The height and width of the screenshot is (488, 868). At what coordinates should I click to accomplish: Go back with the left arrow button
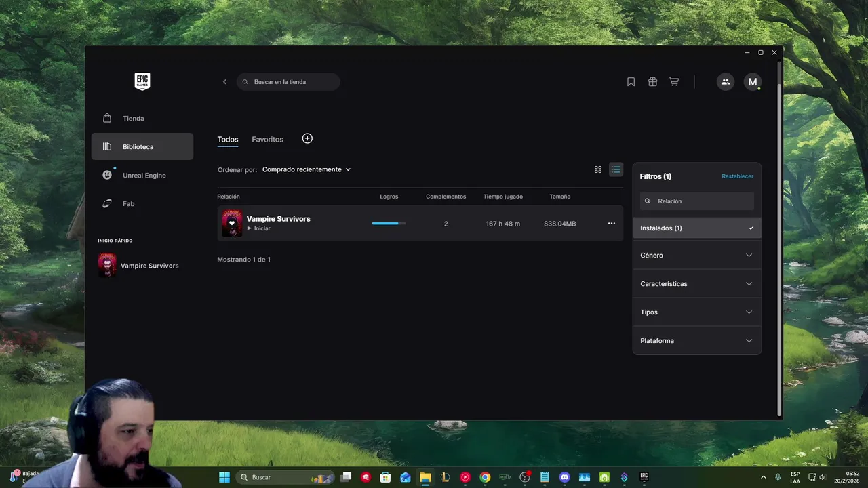click(224, 82)
